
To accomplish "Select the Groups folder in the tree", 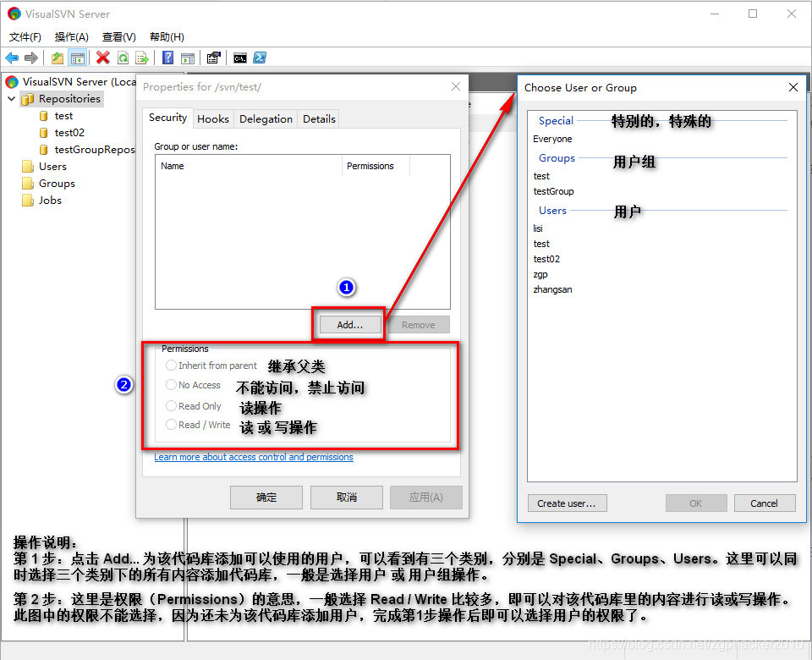I will click(49, 184).
